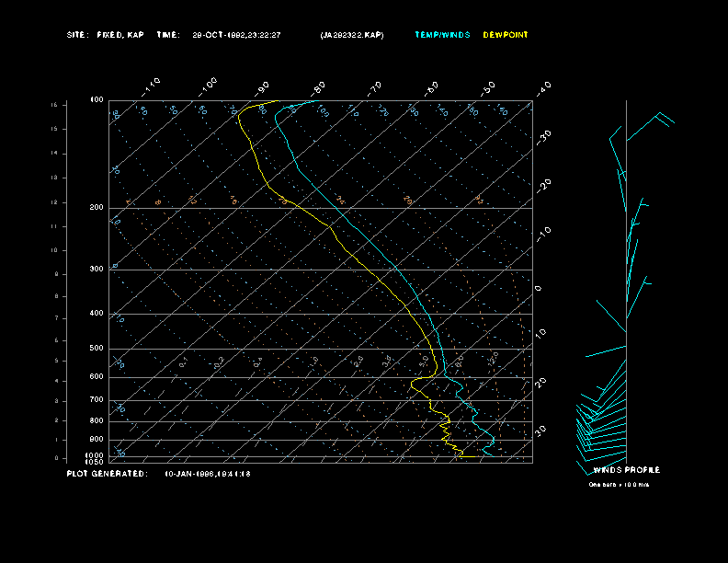Select the 300 pressure level label

97,270
